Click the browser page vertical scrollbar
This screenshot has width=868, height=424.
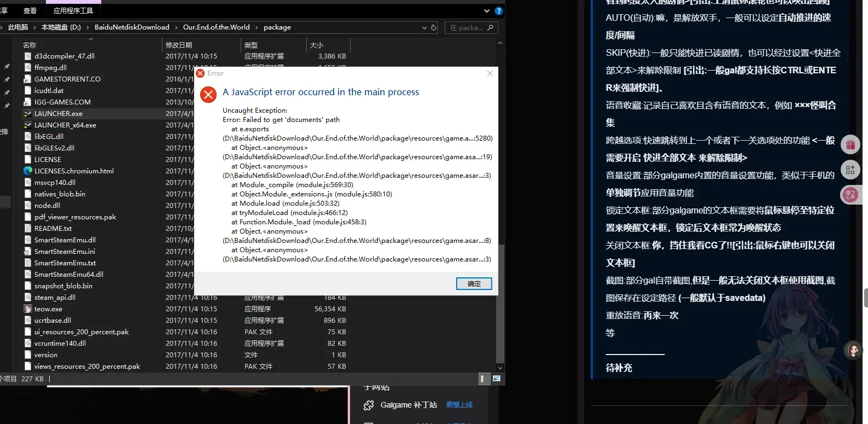click(x=865, y=298)
